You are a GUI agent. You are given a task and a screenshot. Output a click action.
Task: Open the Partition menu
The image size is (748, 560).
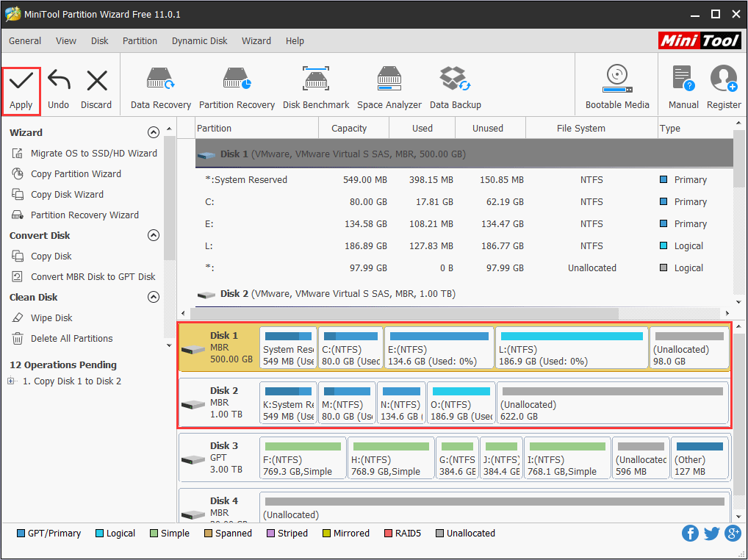click(140, 41)
